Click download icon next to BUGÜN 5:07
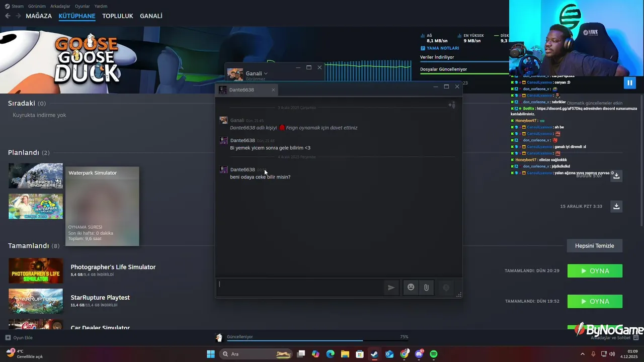Image resolution: width=644 pixels, height=362 pixels. tap(616, 176)
